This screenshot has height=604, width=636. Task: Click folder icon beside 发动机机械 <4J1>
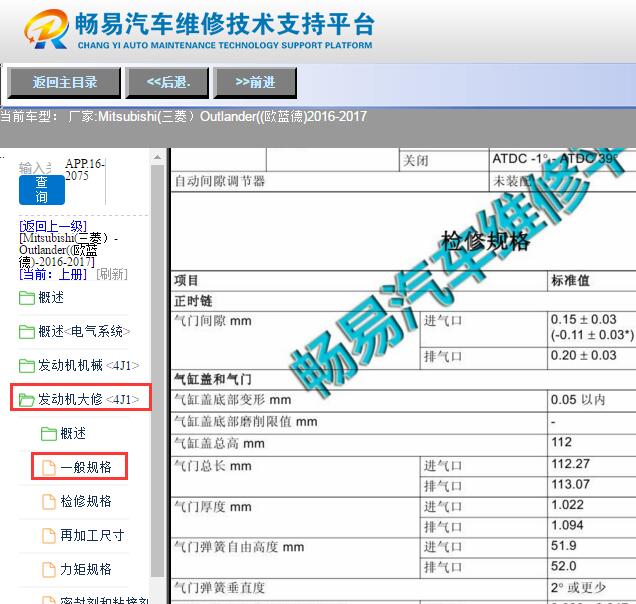click(x=27, y=365)
